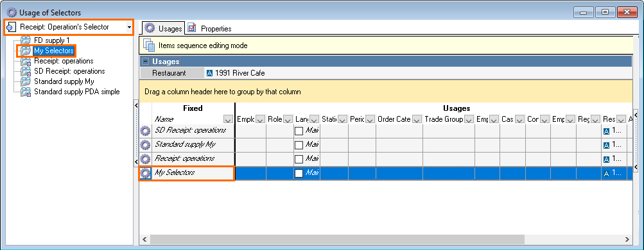Click the Items sequence editing mode icon
Viewport: 644px width, 250px height.
point(148,46)
